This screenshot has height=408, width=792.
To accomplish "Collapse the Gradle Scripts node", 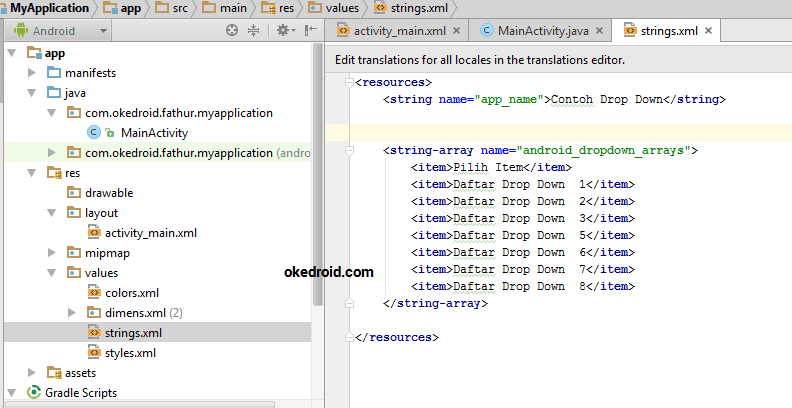I will [12, 393].
